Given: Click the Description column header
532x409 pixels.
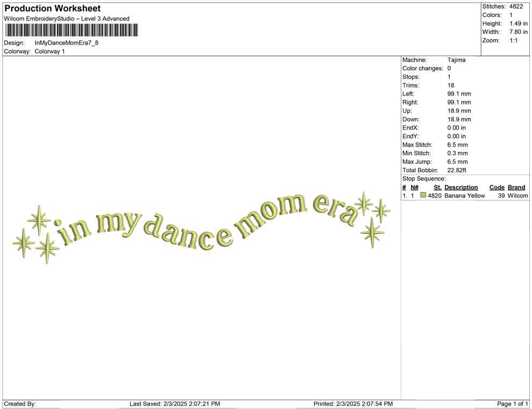Looking at the screenshot, I should 461,187.
